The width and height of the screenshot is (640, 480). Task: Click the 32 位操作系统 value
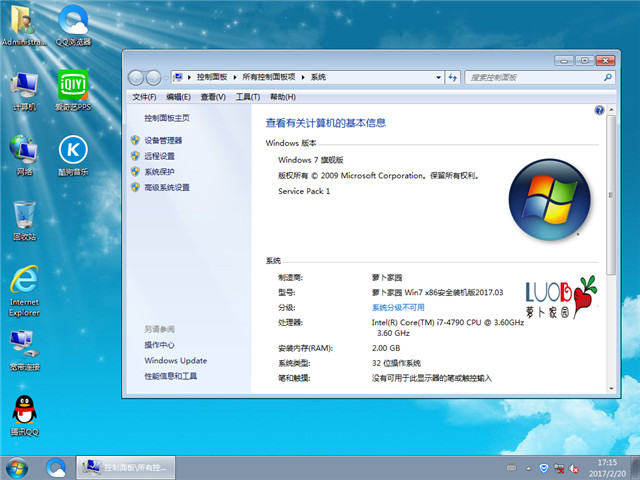(396, 363)
